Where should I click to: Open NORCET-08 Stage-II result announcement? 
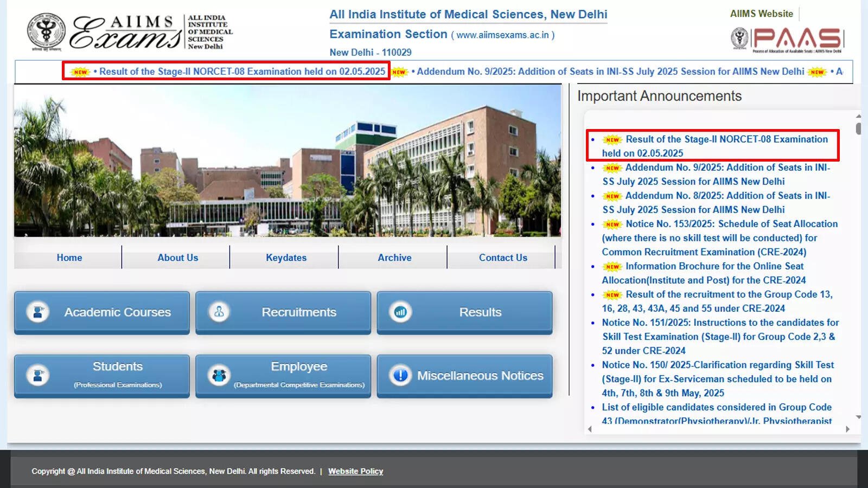point(715,146)
